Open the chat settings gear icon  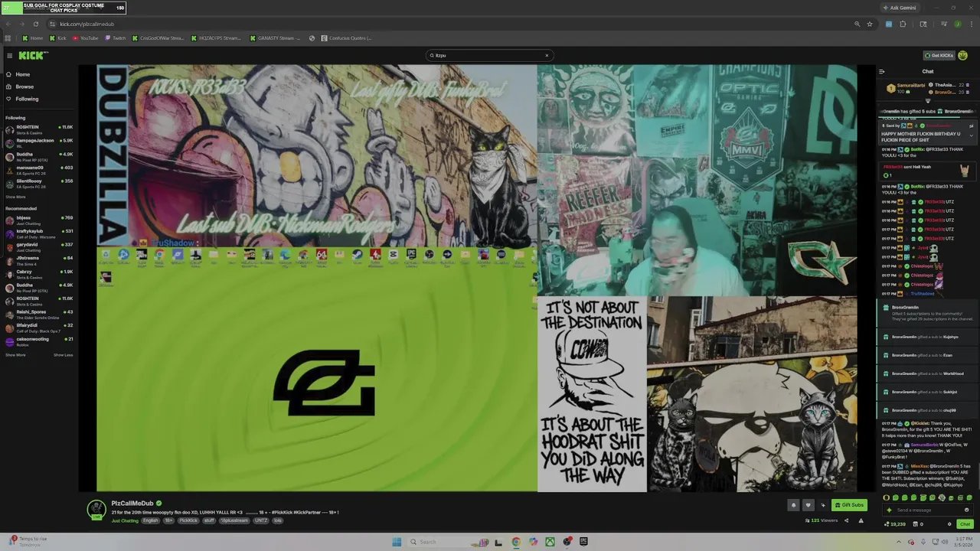click(949, 524)
